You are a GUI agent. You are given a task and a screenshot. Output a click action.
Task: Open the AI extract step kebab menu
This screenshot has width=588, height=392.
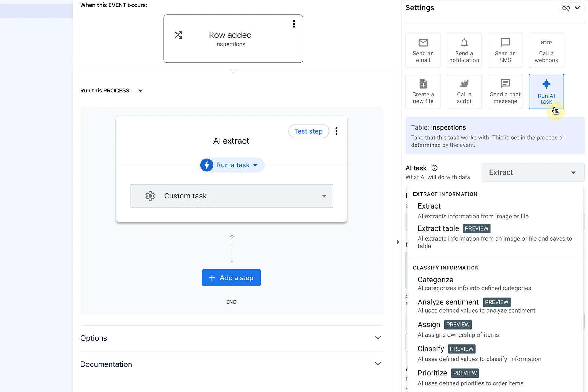point(336,131)
